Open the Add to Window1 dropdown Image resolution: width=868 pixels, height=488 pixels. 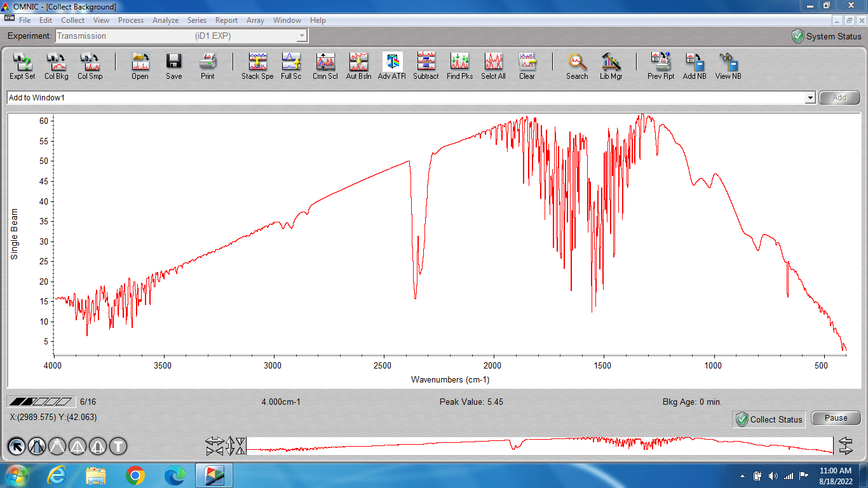pyautogui.click(x=810, y=98)
